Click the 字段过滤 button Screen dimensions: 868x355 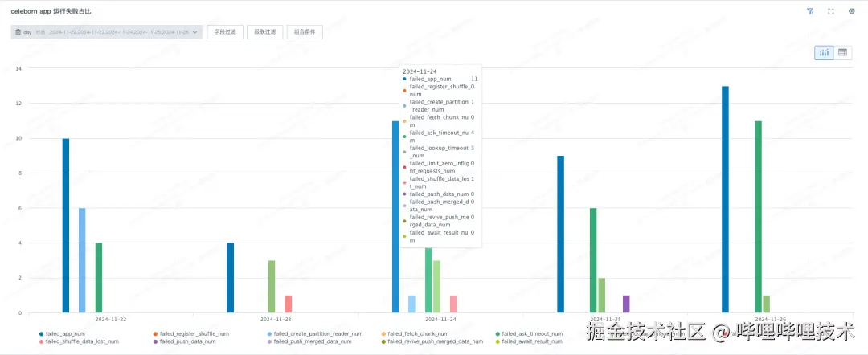[x=225, y=32]
